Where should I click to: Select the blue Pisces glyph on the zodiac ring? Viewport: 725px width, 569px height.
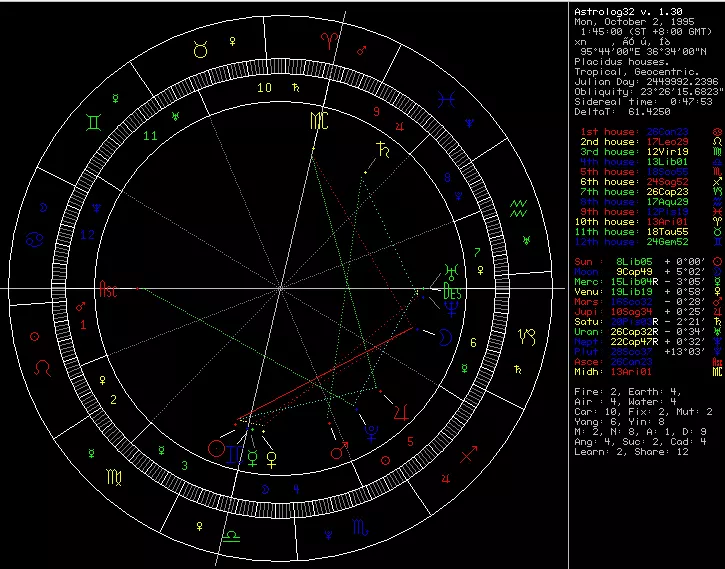(x=447, y=100)
